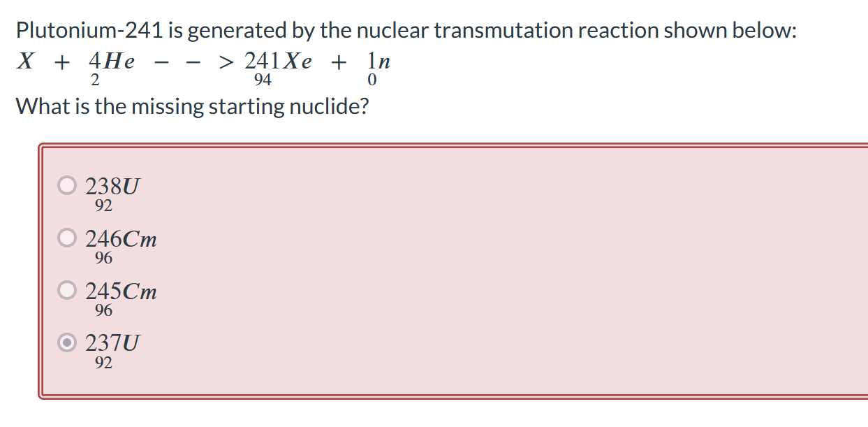Click the 1n neutron term in the equation

pyautogui.click(x=377, y=62)
